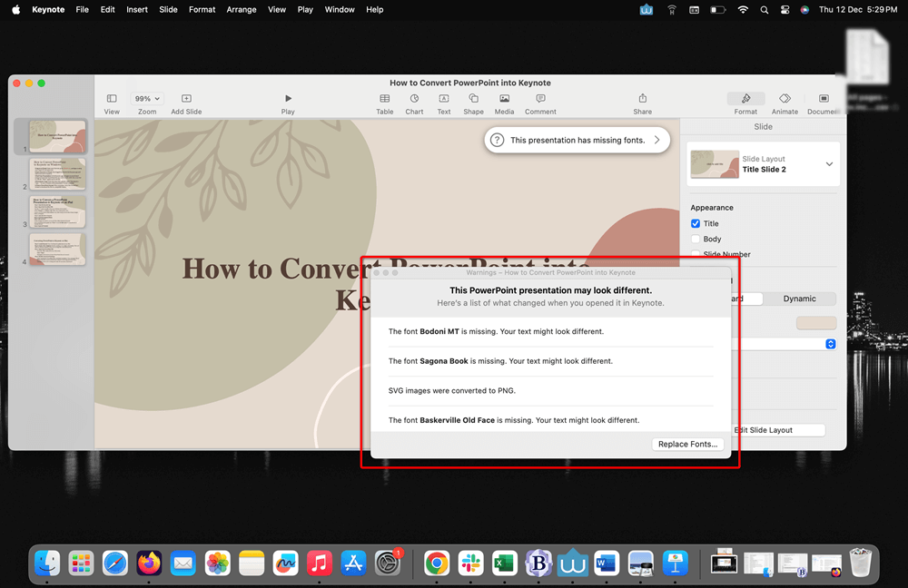
Task: Open the missing fonts notification details
Action: [x=577, y=140]
